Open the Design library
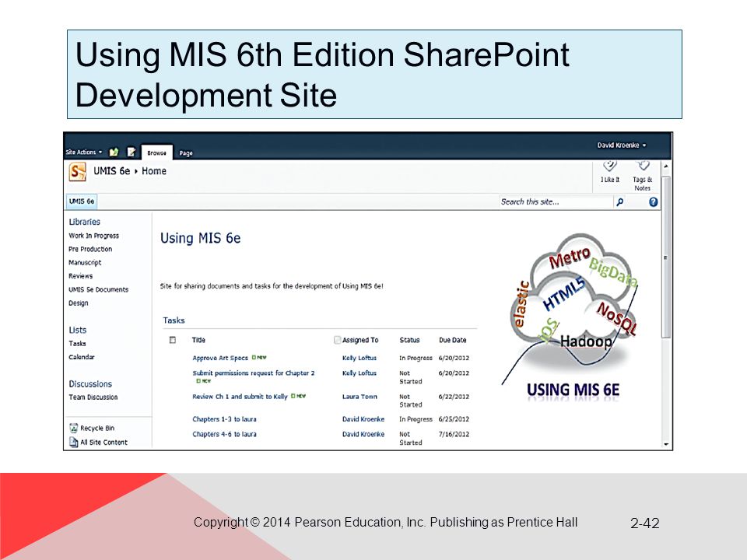747x560 pixels. (x=78, y=303)
